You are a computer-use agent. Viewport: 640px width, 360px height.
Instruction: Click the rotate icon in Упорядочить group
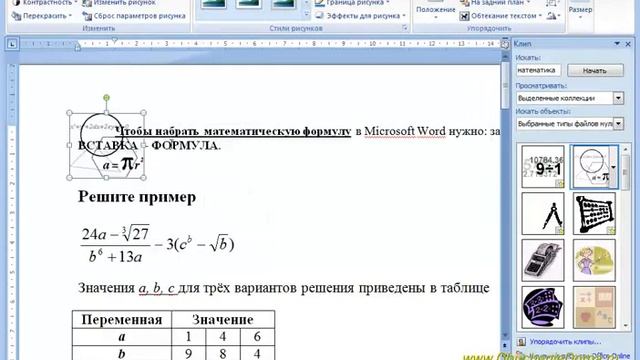(553, 16)
